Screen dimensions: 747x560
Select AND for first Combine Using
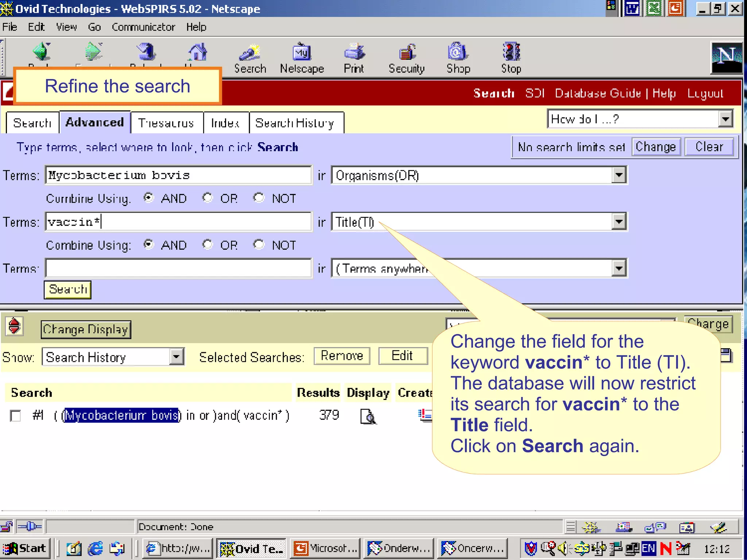[148, 198]
